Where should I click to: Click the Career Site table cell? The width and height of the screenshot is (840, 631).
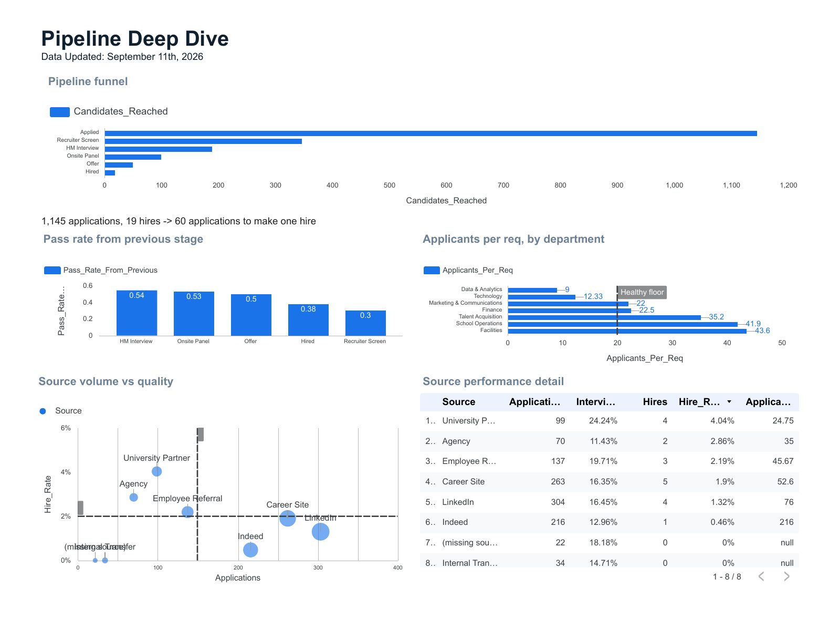click(x=463, y=482)
